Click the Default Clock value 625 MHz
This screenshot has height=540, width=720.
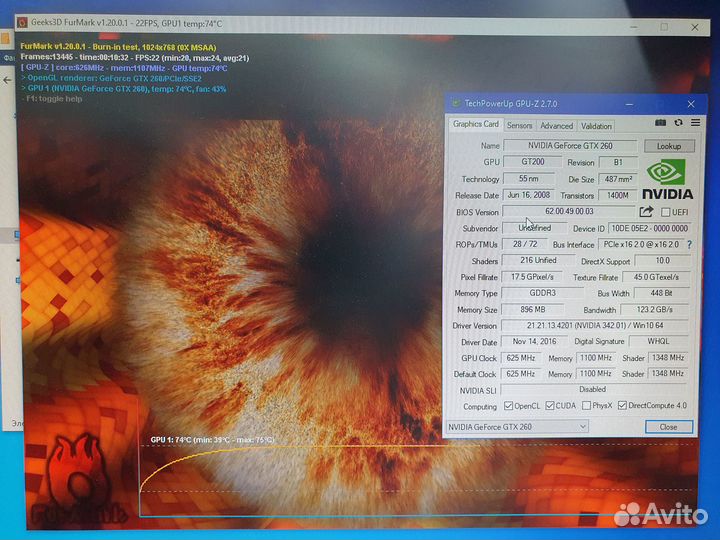520,374
